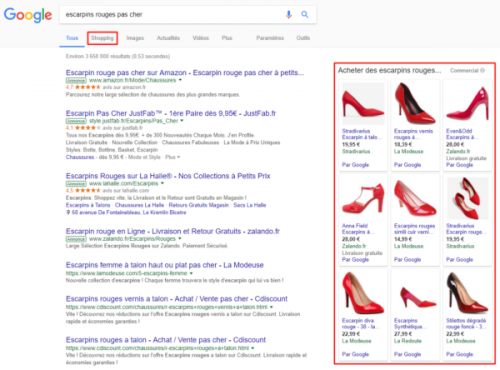Open Escarpins Rouges sur La Halle ad

click(x=168, y=176)
